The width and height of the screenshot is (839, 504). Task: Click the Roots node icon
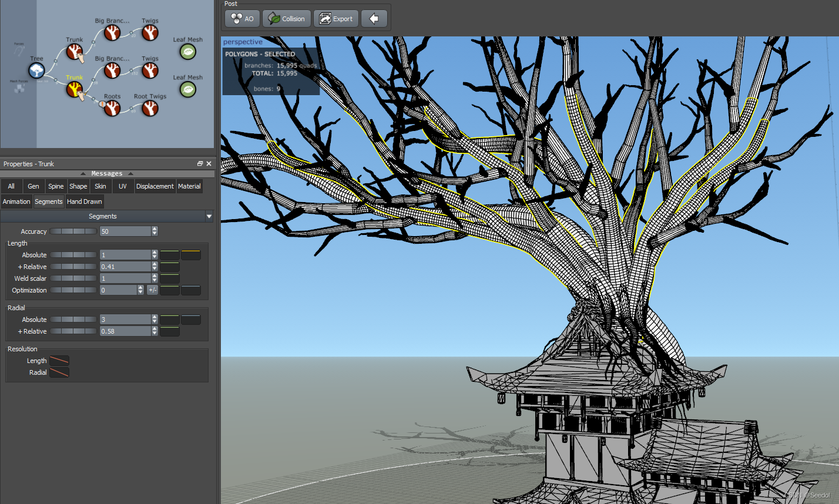(112, 108)
